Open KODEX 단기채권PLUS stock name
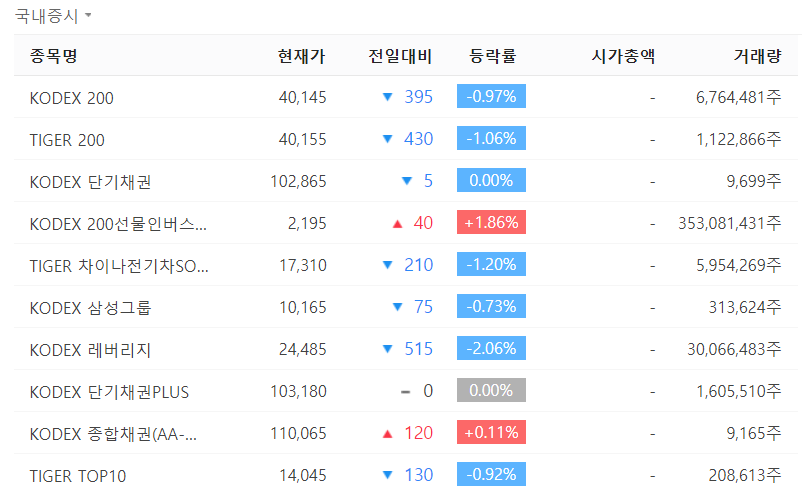Viewport: 809px width, 494px height. (109, 392)
